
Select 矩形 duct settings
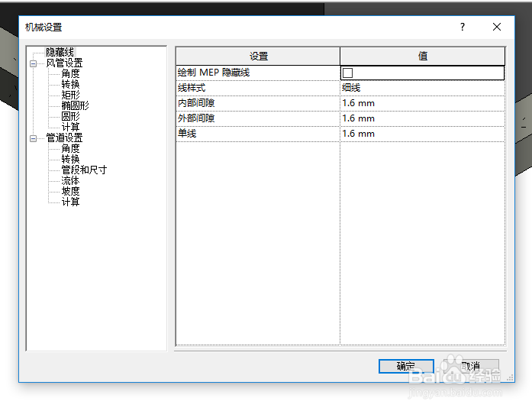pos(70,95)
